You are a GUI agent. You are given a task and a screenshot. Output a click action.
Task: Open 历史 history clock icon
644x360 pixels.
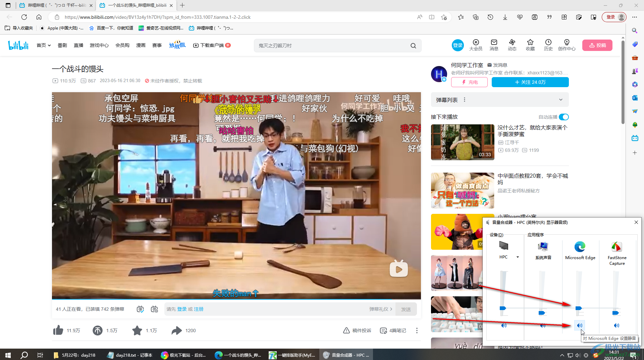pyautogui.click(x=548, y=45)
